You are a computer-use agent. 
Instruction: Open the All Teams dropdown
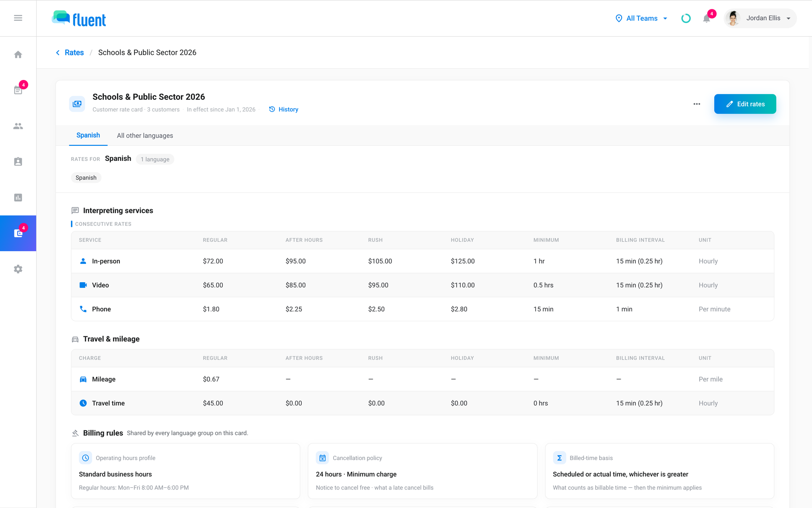click(641, 18)
